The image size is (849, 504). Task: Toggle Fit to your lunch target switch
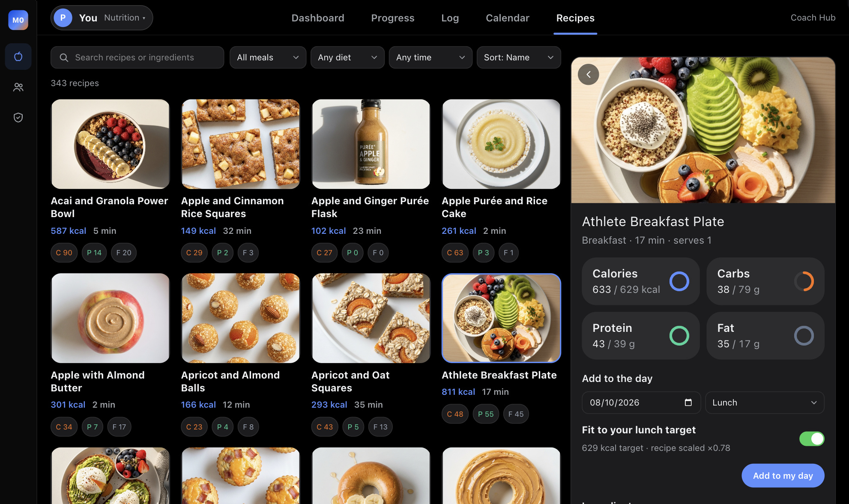[x=812, y=439]
